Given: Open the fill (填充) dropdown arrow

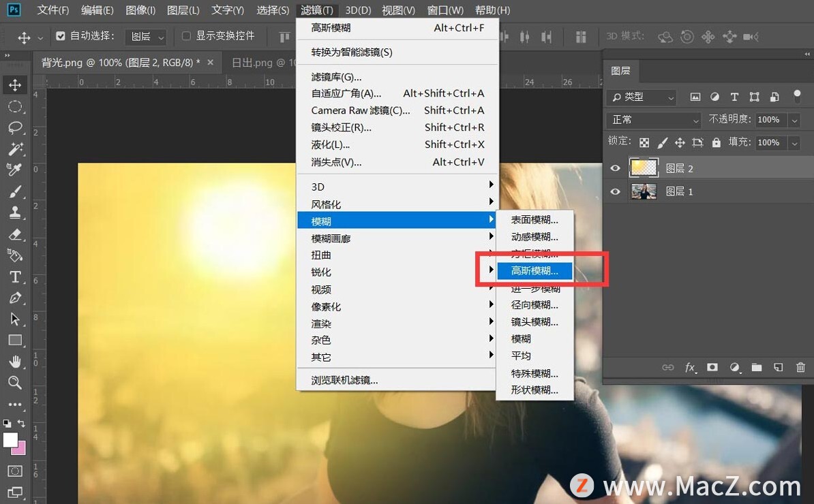Looking at the screenshot, I should 794,142.
